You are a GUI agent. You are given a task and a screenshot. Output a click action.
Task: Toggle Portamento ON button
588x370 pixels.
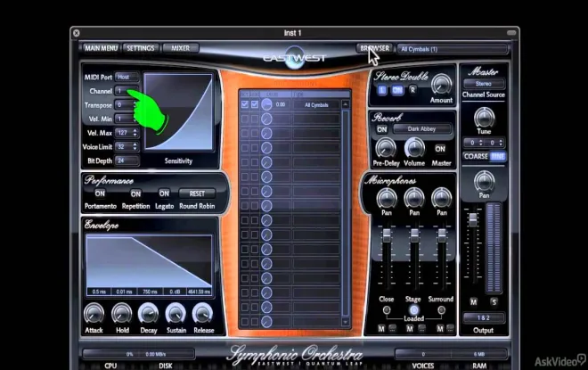tap(100, 193)
